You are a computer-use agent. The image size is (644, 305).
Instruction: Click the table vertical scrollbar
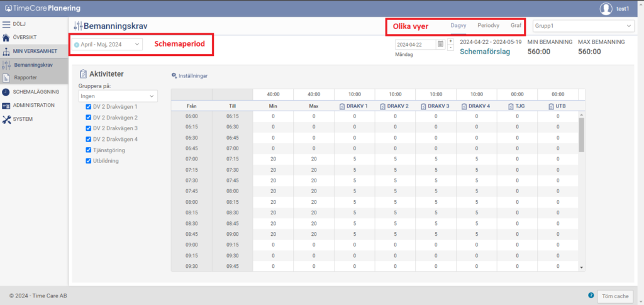point(581,135)
